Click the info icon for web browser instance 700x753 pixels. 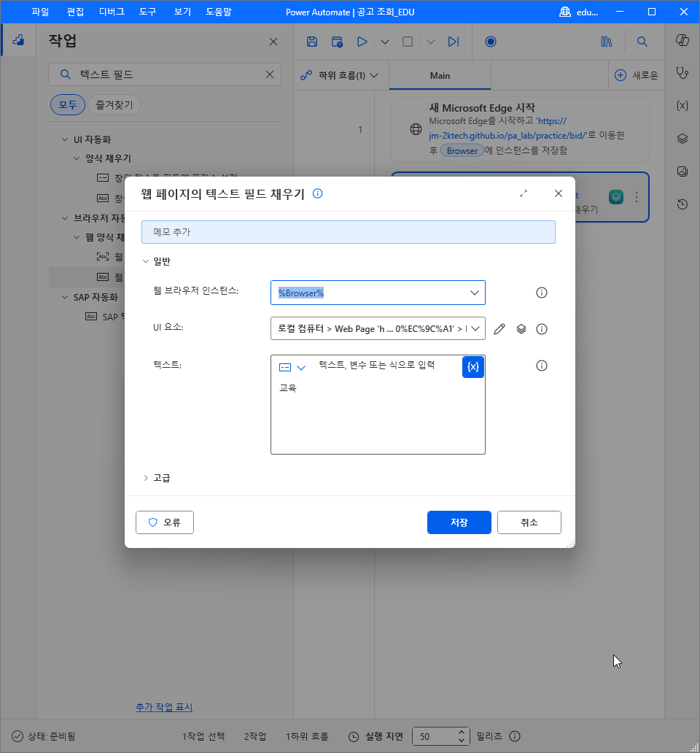[542, 293]
